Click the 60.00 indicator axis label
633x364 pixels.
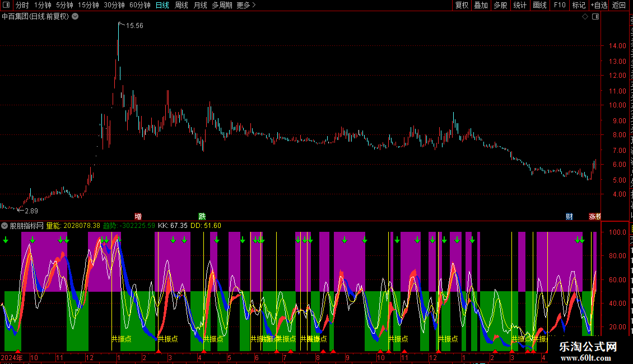pyautogui.click(x=617, y=279)
